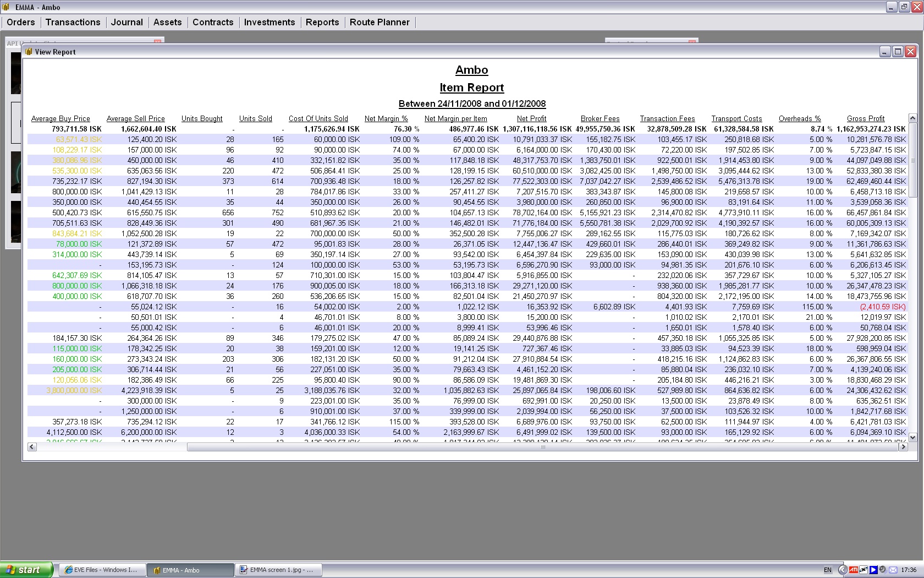Open the Journal menu
The height and width of the screenshot is (578, 924).
(x=127, y=22)
